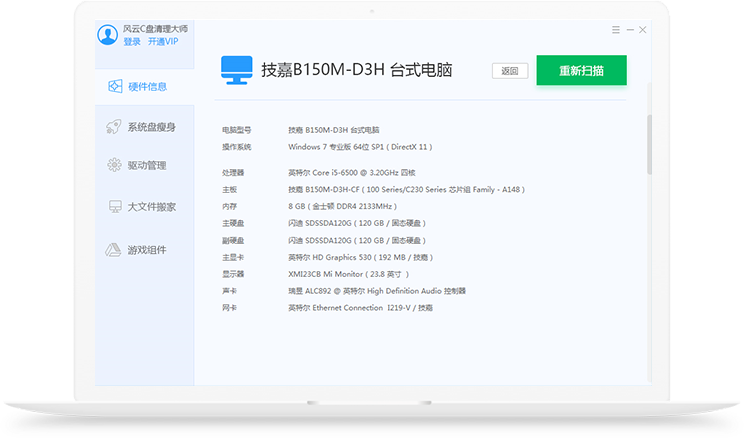Click the 大文件搬家 monitor icon
Image resolution: width=744 pixels, height=438 pixels.
pyautogui.click(x=115, y=206)
